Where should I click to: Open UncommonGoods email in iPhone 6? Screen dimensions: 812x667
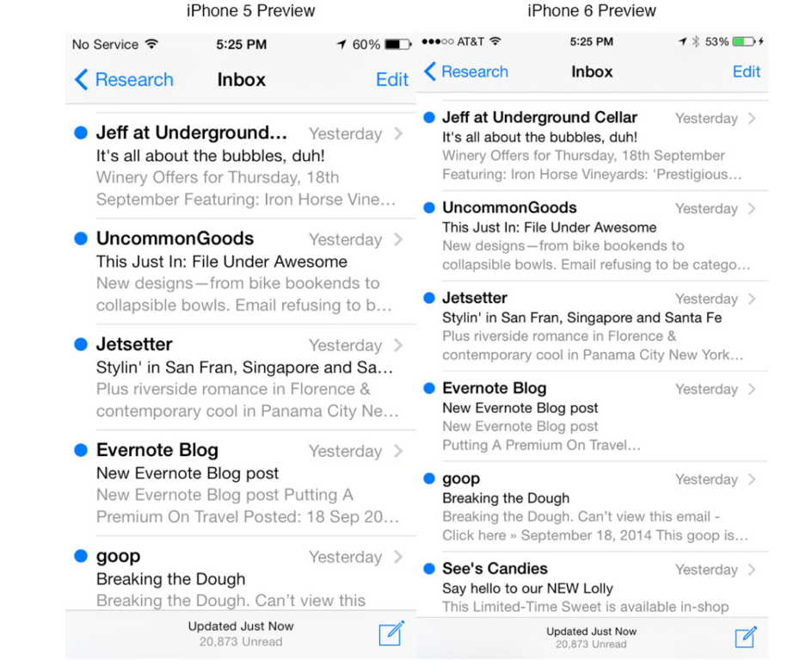pyautogui.click(x=592, y=236)
